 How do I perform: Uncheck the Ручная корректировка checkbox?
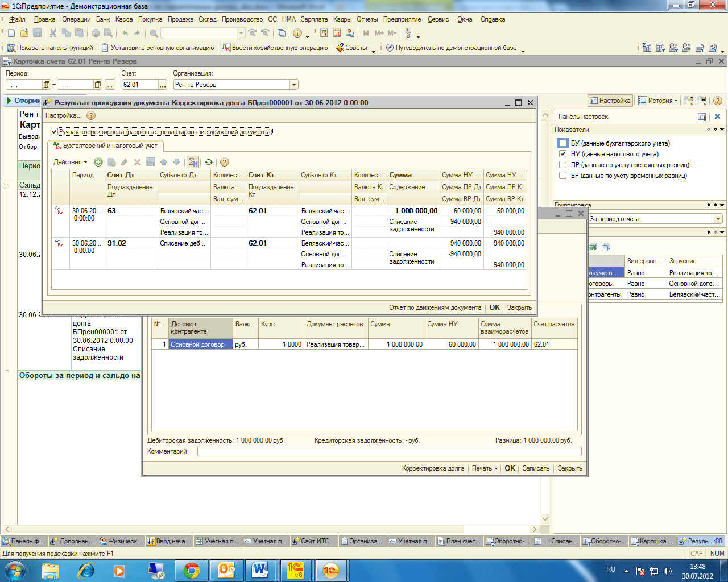click(55, 132)
